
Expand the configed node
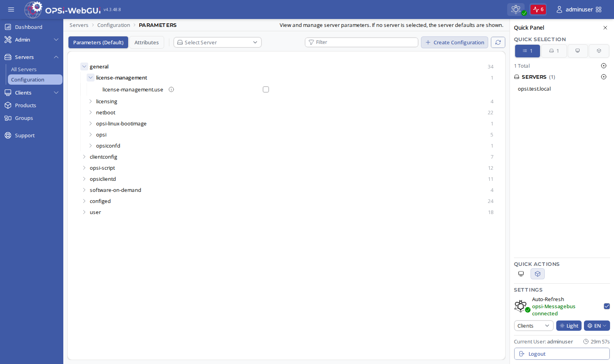pyautogui.click(x=84, y=201)
